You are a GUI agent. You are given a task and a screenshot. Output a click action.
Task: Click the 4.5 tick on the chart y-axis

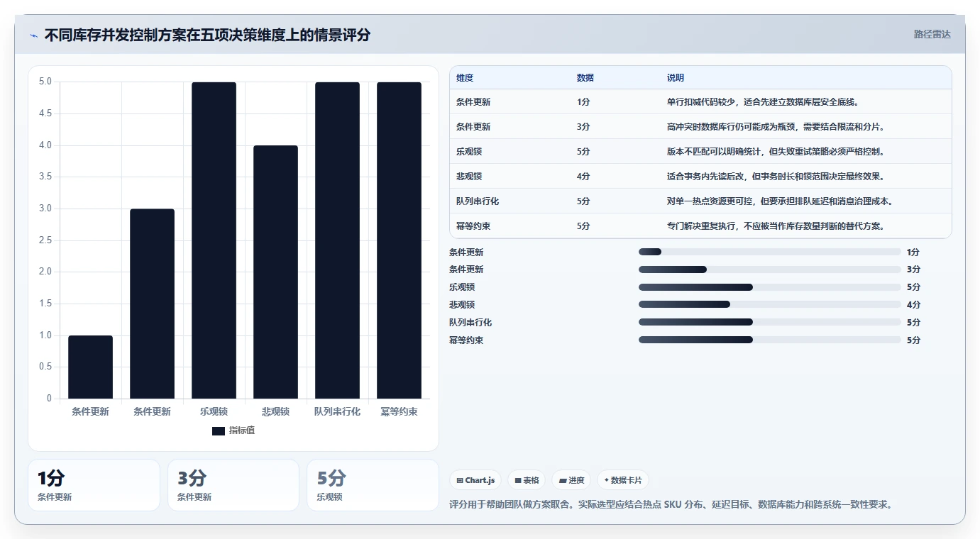point(45,113)
